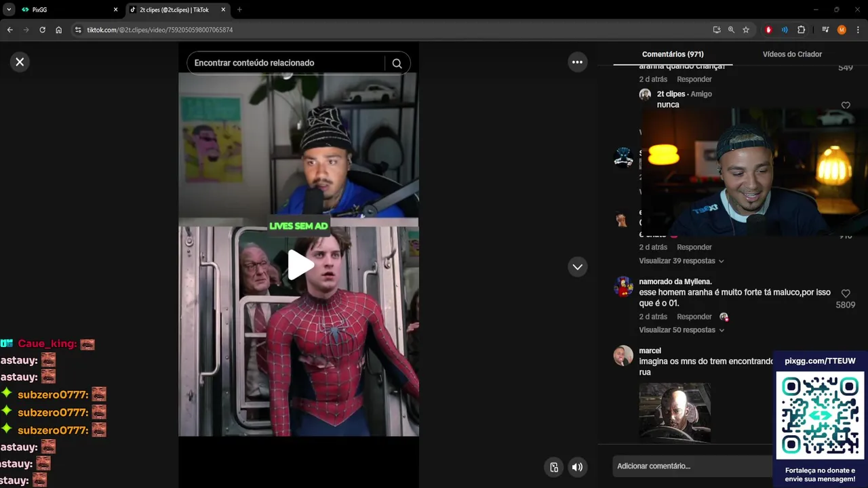This screenshot has width=868, height=488.
Task: Open Chrome three-dot menu
Action: click(858, 30)
